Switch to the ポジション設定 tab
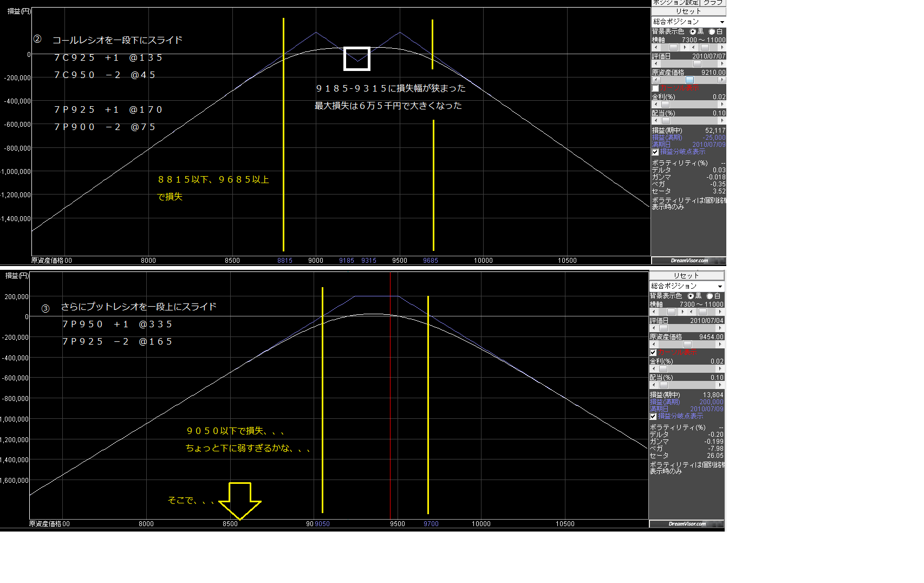The image size is (924, 583). click(x=675, y=3)
